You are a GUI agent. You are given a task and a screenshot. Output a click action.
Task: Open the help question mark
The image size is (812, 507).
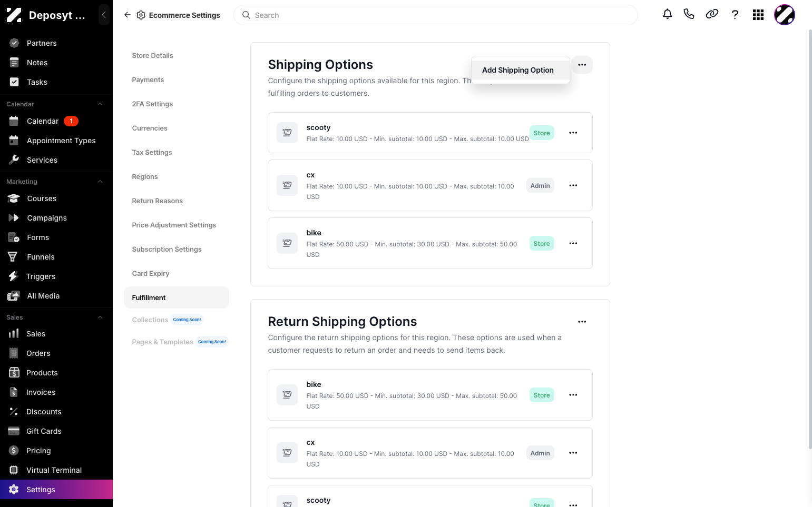point(735,15)
